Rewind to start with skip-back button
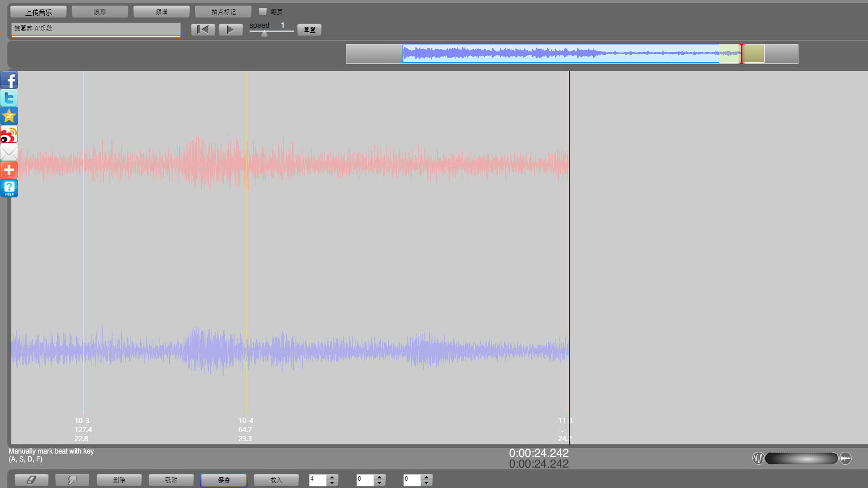 click(x=203, y=29)
